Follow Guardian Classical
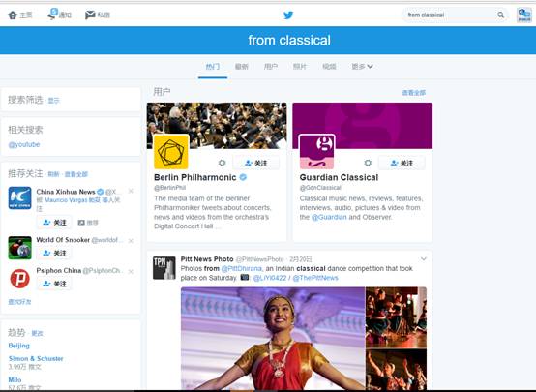Image resolution: width=536 pixels, height=392 pixels. click(402, 163)
